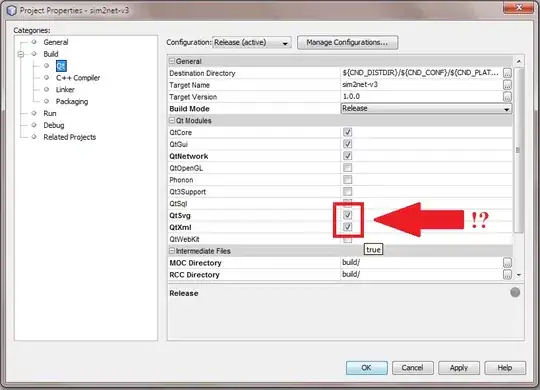Confirm the dialog with OK

(366, 368)
